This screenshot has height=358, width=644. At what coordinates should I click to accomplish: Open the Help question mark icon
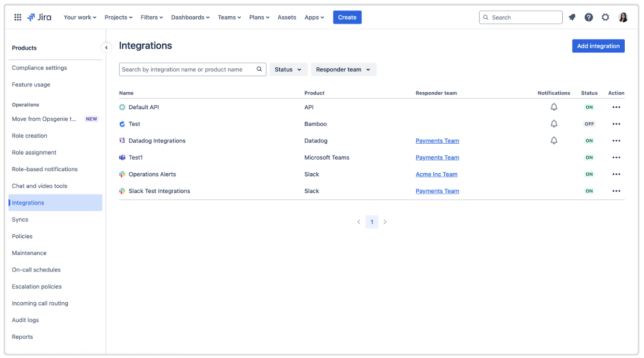(x=588, y=17)
